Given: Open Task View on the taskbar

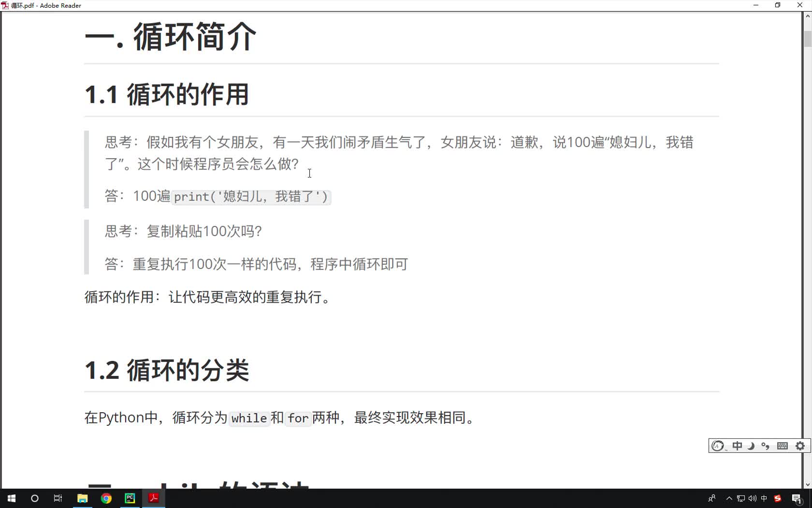Looking at the screenshot, I should (x=58, y=498).
